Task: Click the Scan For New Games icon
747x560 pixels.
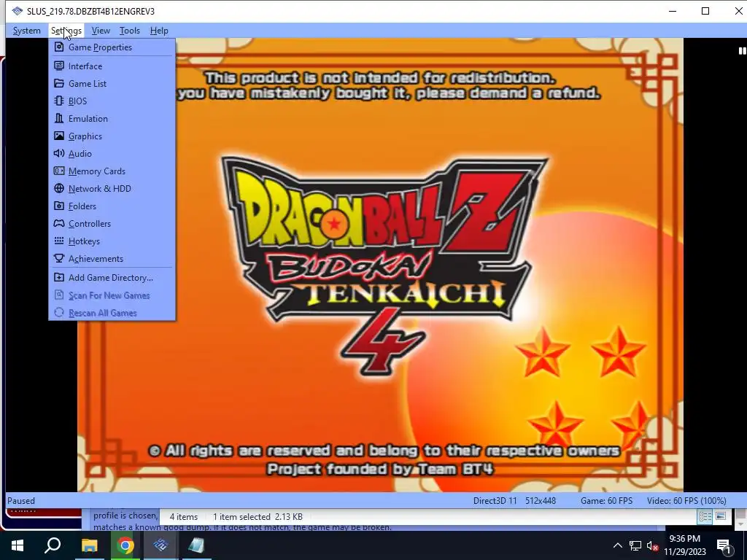Action: 59,295
